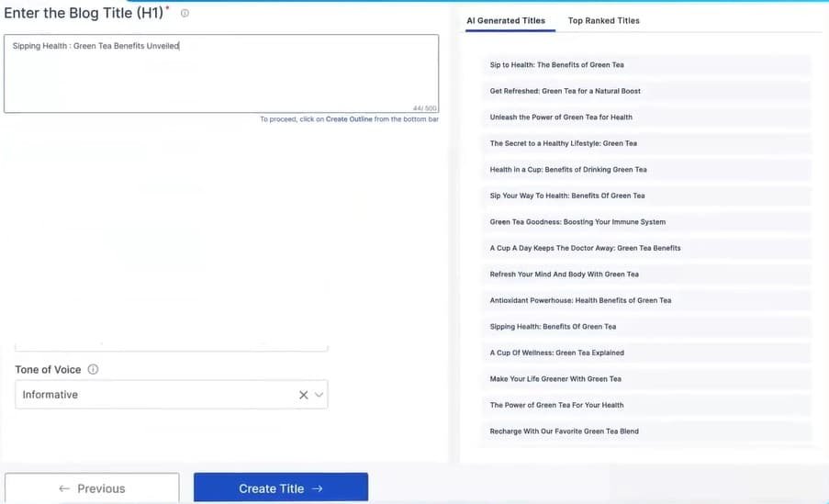Expand the Tone of Voice dropdown arrow

click(x=319, y=395)
